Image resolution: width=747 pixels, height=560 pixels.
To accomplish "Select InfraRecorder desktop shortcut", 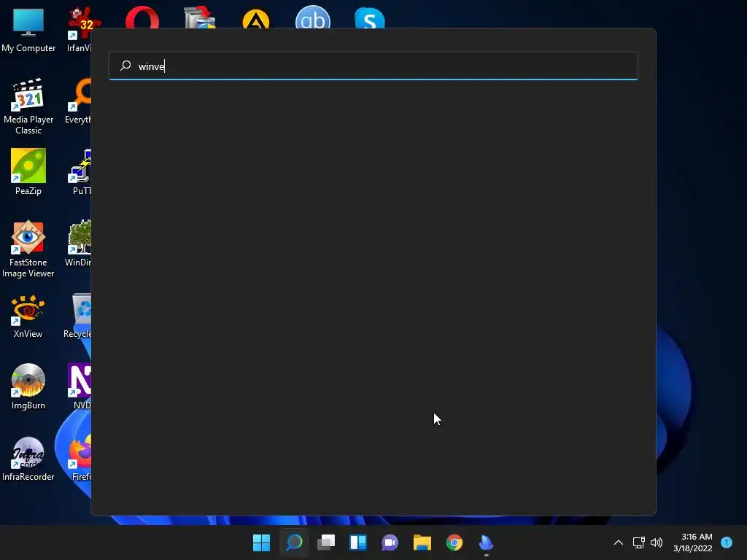I will (x=28, y=459).
